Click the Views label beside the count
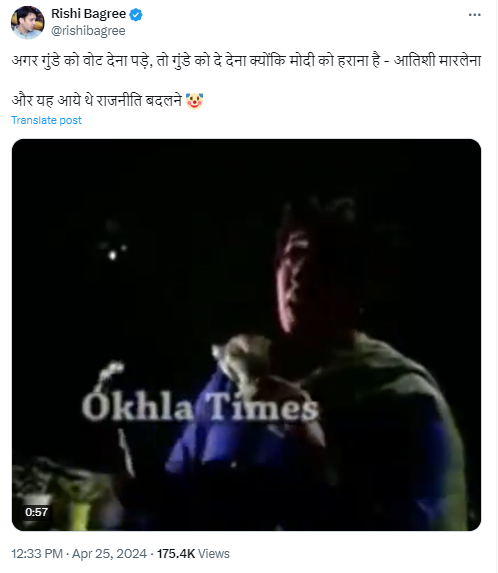This screenshot has width=498, height=573. click(214, 554)
